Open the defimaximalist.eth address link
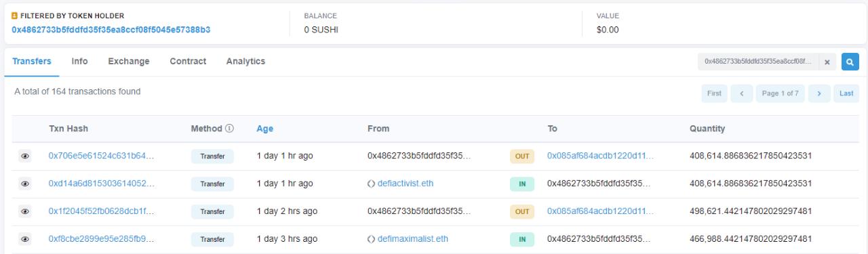Viewport: 868px width, 254px height. [413, 239]
